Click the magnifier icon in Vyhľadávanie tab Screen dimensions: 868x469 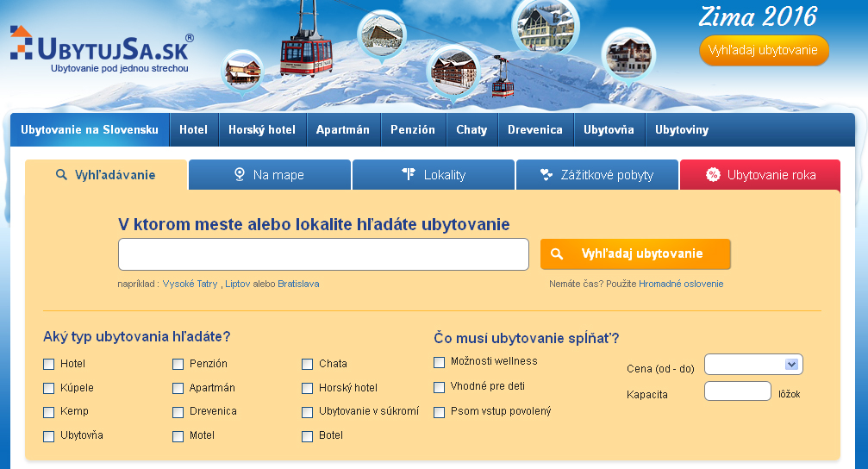pyautogui.click(x=61, y=175)
